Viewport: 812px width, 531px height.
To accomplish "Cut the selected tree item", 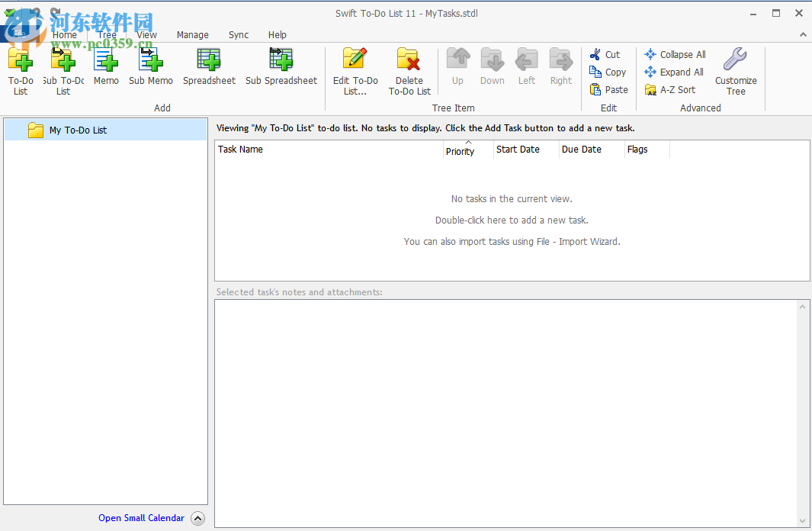I will [x=605, y=54].
